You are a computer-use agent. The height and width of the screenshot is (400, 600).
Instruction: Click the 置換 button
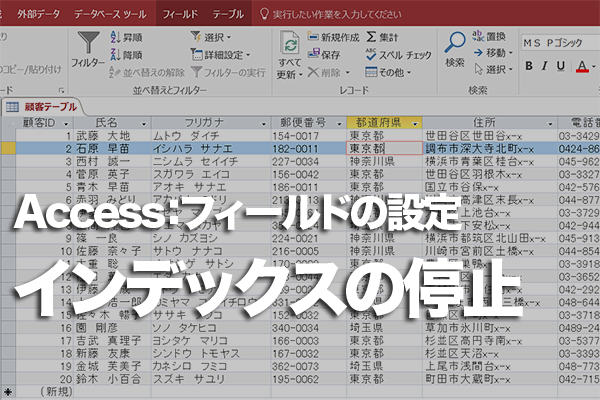[489, 36]
